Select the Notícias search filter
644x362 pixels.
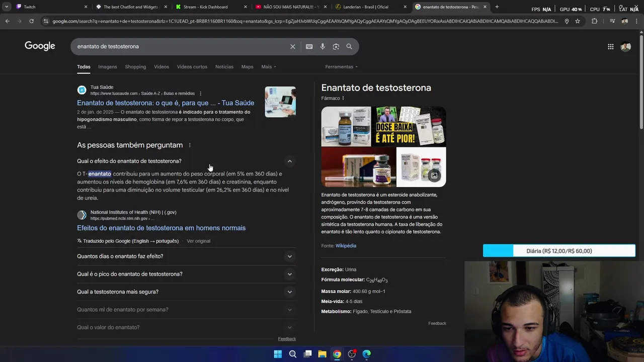[224, 67]
